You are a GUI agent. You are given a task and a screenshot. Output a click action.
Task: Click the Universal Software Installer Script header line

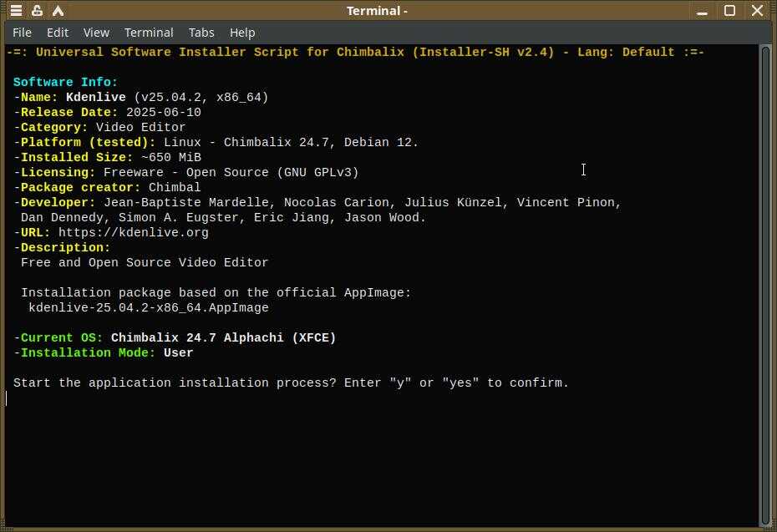point(355,53)
